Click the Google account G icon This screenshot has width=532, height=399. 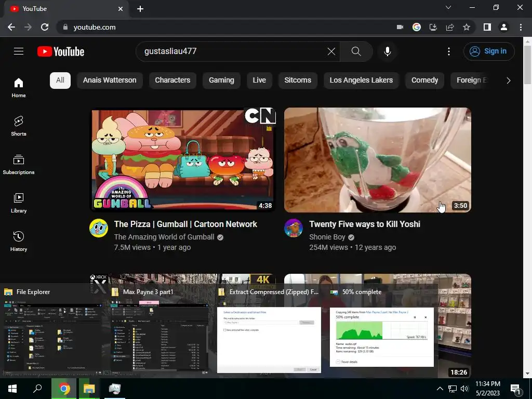pos(417,27)
